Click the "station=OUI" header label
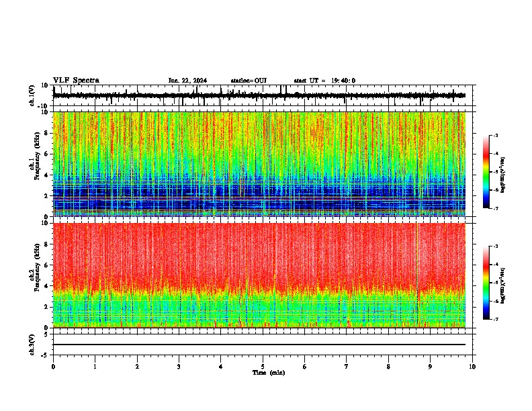The height and width of the screenshot is (411, 532). pyautogui.click(x=249, y=81)
